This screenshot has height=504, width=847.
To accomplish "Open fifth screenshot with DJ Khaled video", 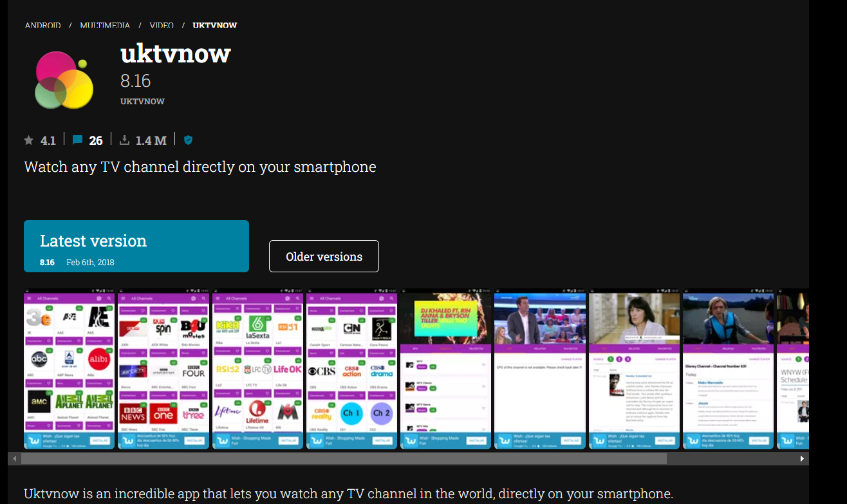I will coord(445,369).
